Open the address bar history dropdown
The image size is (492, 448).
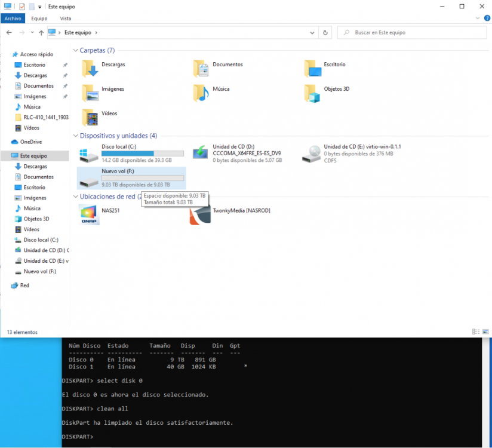pyautogui.click(x=312, y=33)
